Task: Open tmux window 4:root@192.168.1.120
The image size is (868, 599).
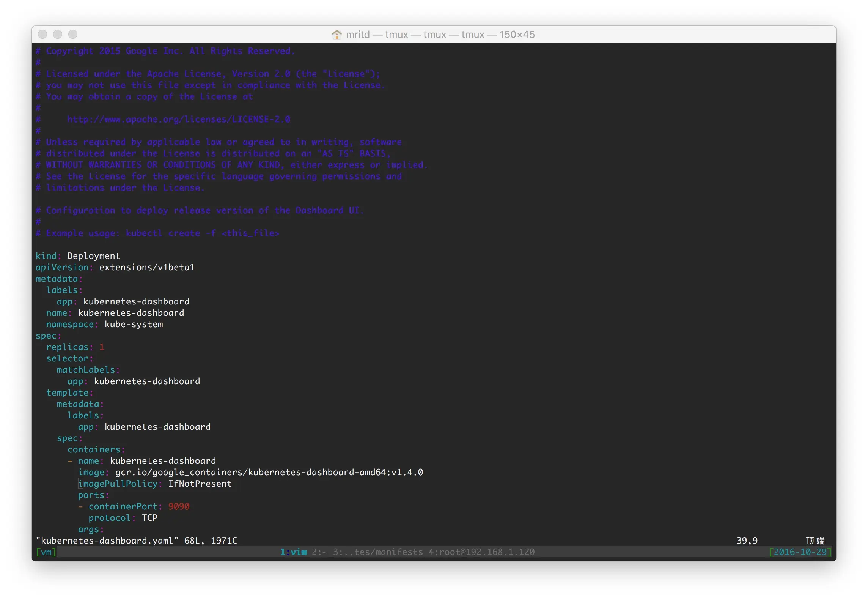Action: coord(481,552)
